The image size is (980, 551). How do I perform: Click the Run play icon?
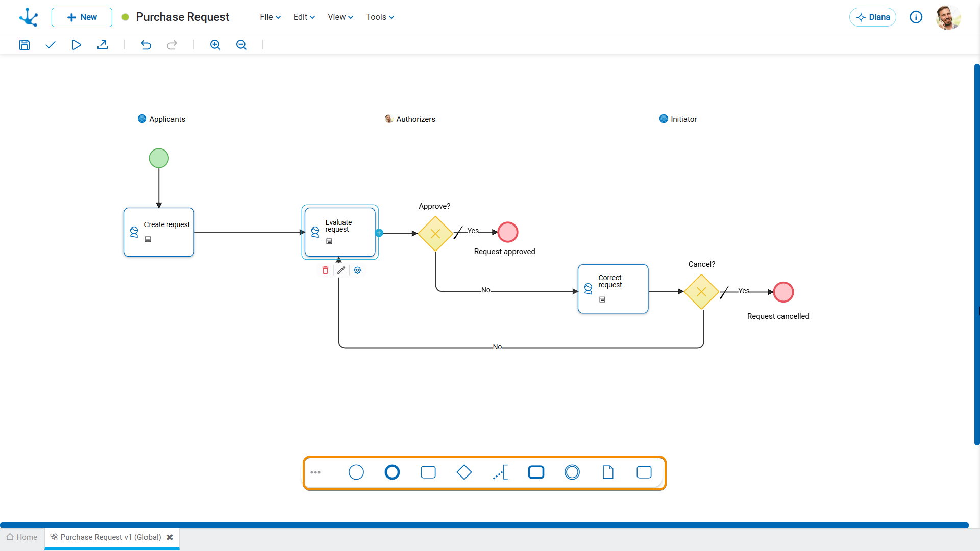76,45
